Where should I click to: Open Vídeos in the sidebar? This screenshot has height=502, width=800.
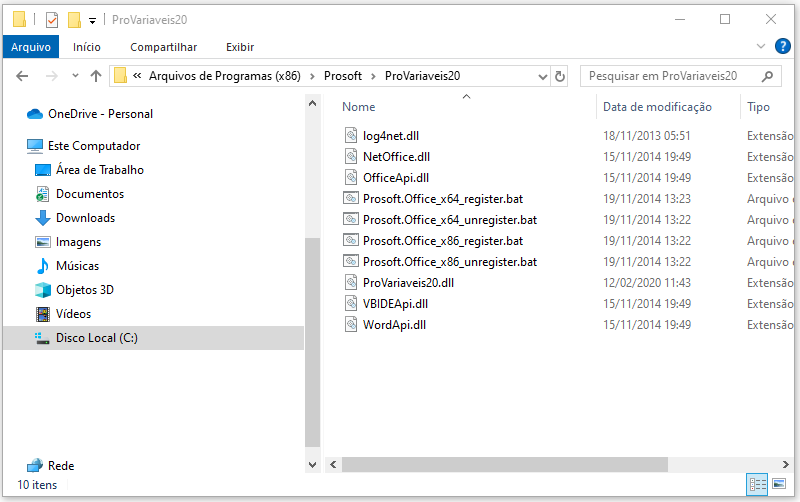[63, 314]
